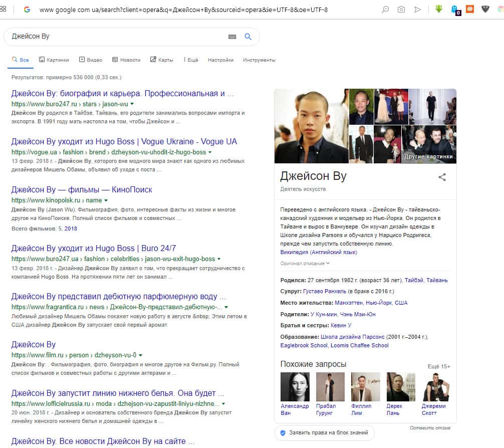Screen dimensions: 504x448
Task: Expand dropdown arrow next to fragrantica.ru url
Action: (x=226, y=308)
